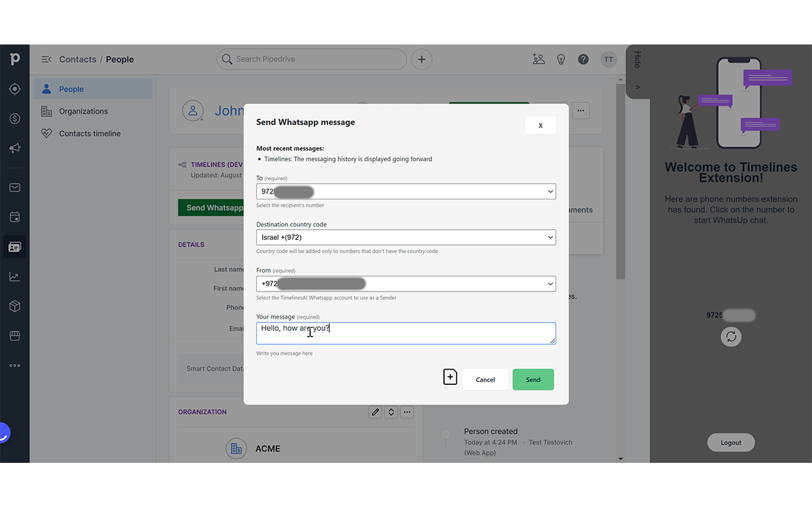Open Activities calendar icon in sidebar
The width and height of the screenshot is (812, 508).
point(15,217)
